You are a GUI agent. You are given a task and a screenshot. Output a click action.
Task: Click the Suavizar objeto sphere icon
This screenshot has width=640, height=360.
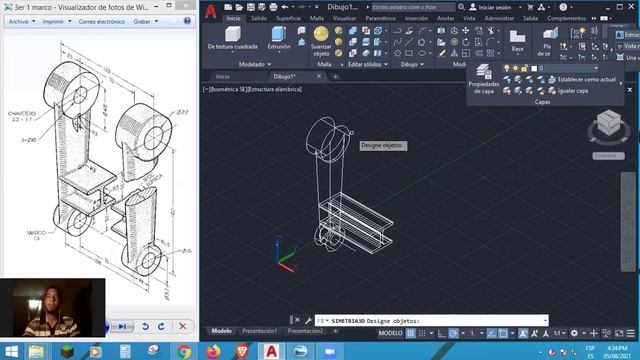[321, 34]
